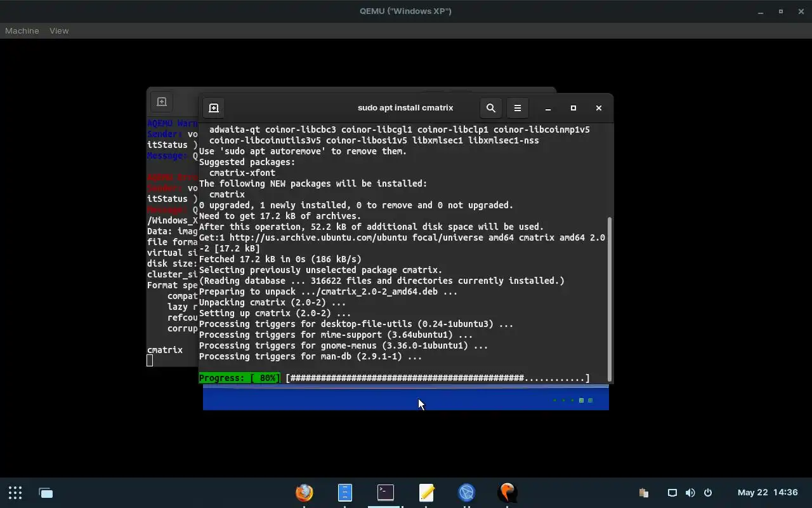Click the blue Windows XP screen strip

point(406,398)
